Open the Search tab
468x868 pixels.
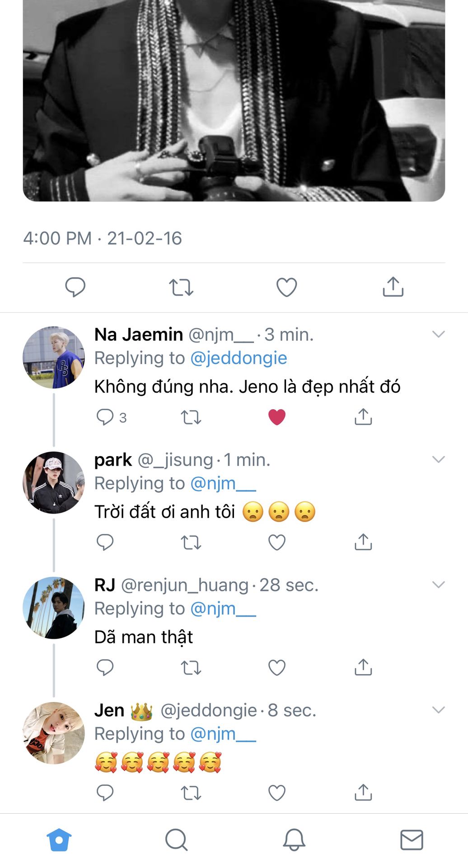pyautogui.click(x=176, y=840)
